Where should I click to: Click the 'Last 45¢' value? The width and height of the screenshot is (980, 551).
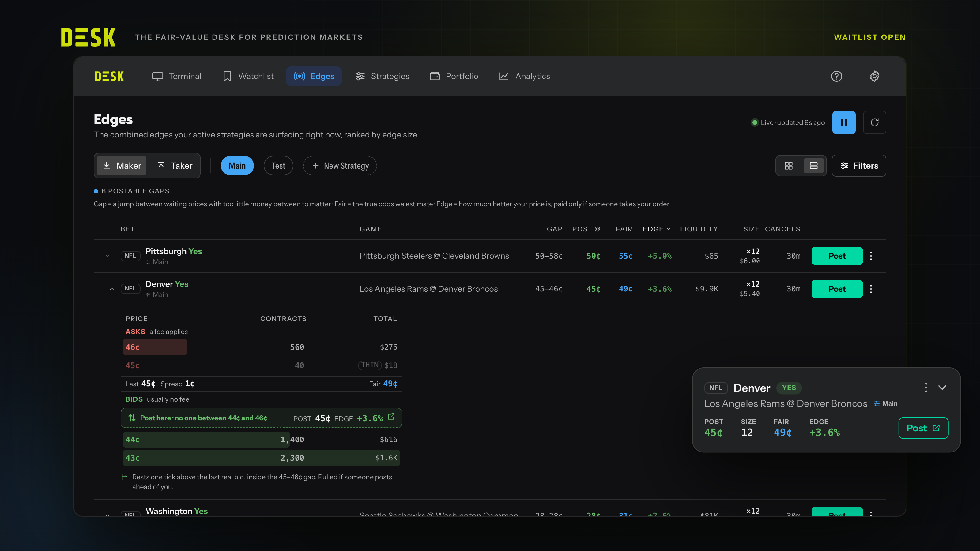(140, 384)
